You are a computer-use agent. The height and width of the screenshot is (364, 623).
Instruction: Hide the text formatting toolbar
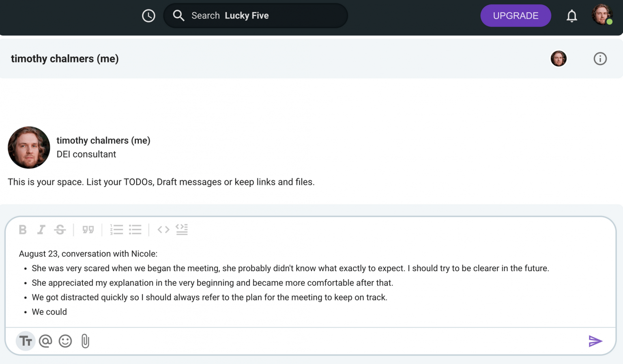[x=26, y=341]
